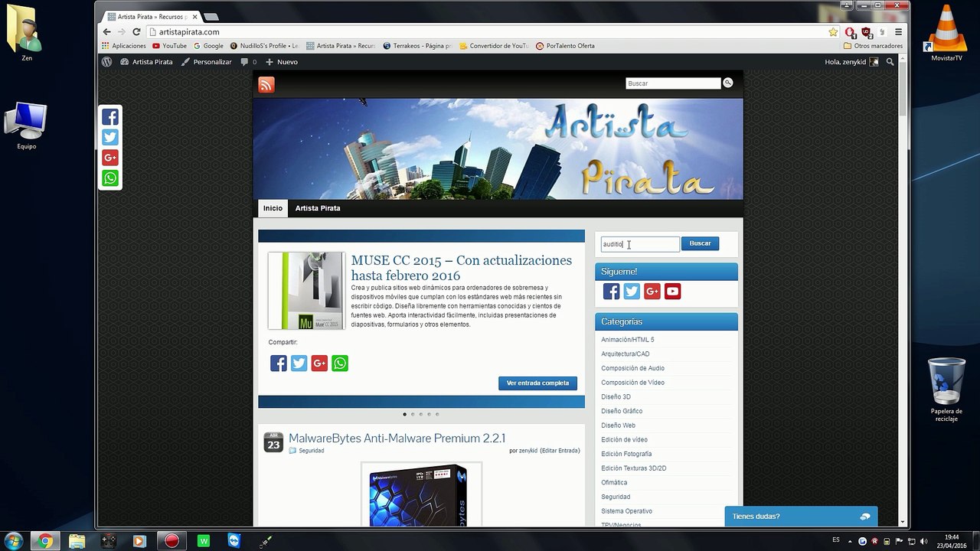
Task: Open Google+ page under Sígueme!
Action: (652, 292)
